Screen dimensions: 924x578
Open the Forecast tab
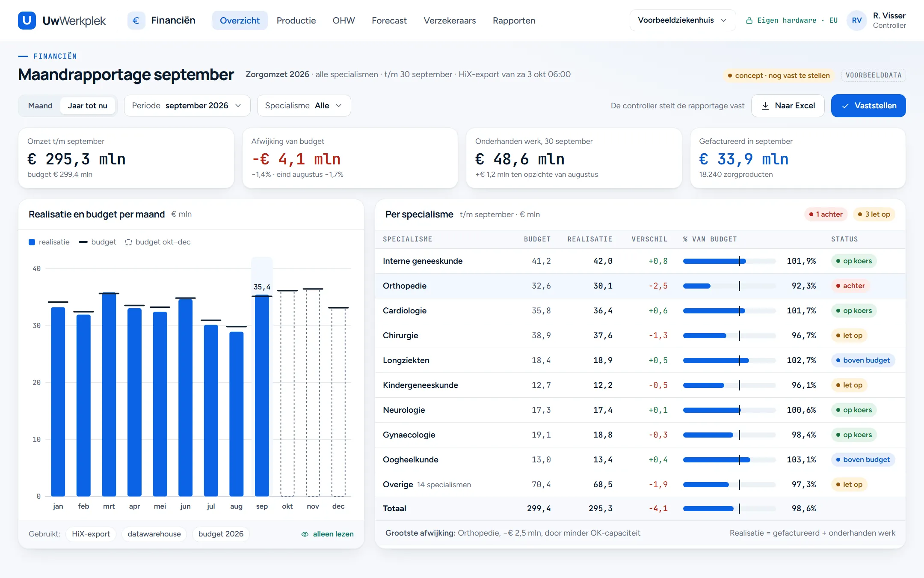pos(389,21)
